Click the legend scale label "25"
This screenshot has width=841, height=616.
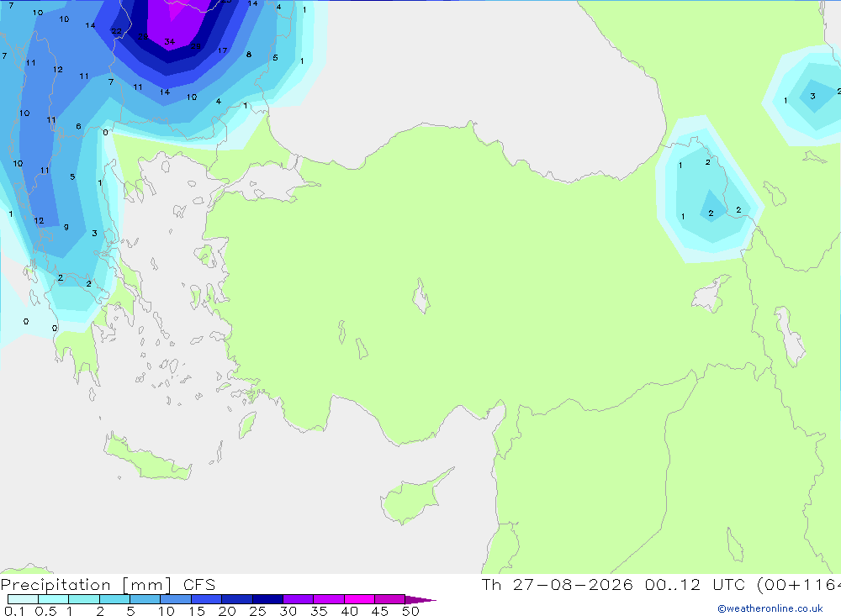[x=258, y=611]
